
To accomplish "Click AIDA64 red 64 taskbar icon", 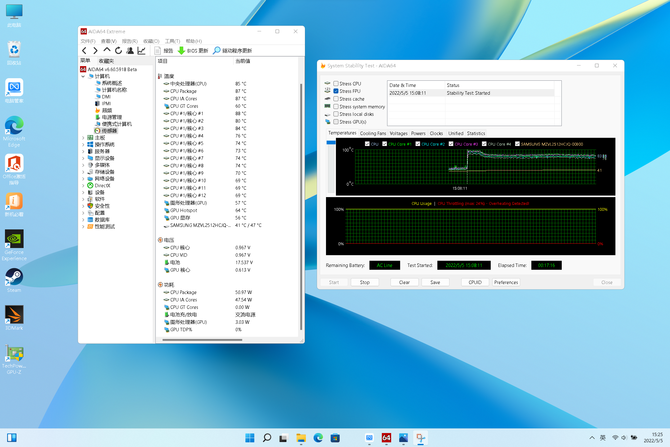I will 386,438.
